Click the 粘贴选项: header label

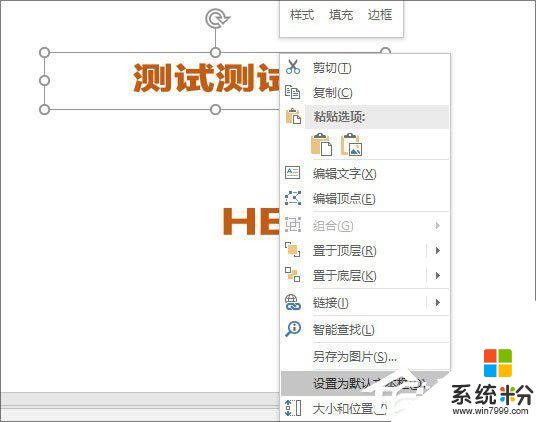point(339,117)
